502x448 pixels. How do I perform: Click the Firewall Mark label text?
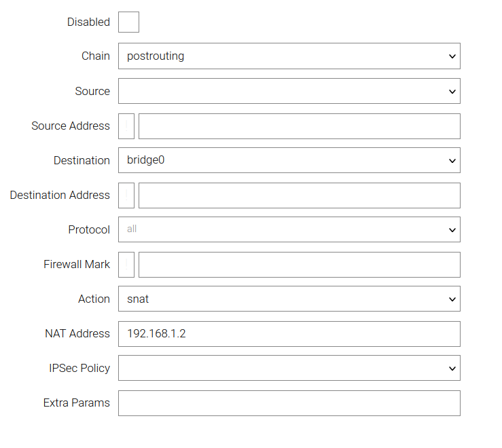click(77, 265)
